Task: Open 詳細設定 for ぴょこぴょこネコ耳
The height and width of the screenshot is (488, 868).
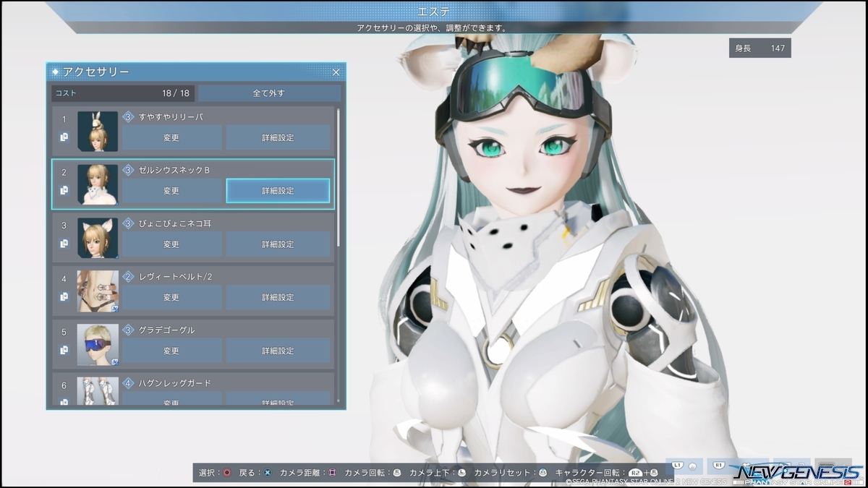Action: point(278,244)
